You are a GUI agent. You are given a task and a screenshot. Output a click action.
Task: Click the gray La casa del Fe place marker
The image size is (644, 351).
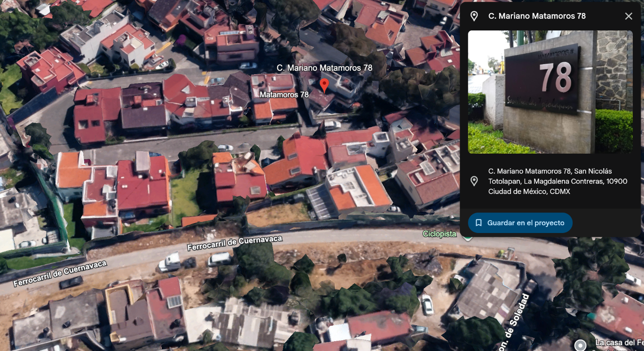point(580,345)
